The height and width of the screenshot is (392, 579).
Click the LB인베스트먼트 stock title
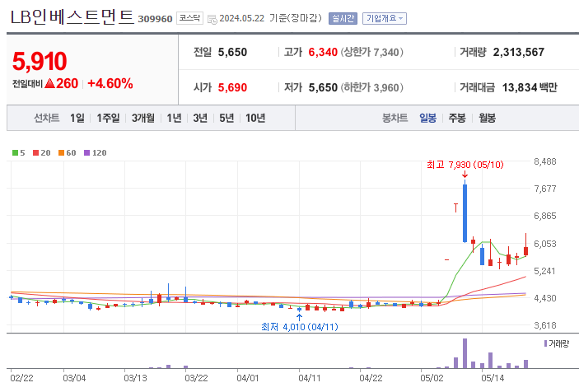(72, 17)
